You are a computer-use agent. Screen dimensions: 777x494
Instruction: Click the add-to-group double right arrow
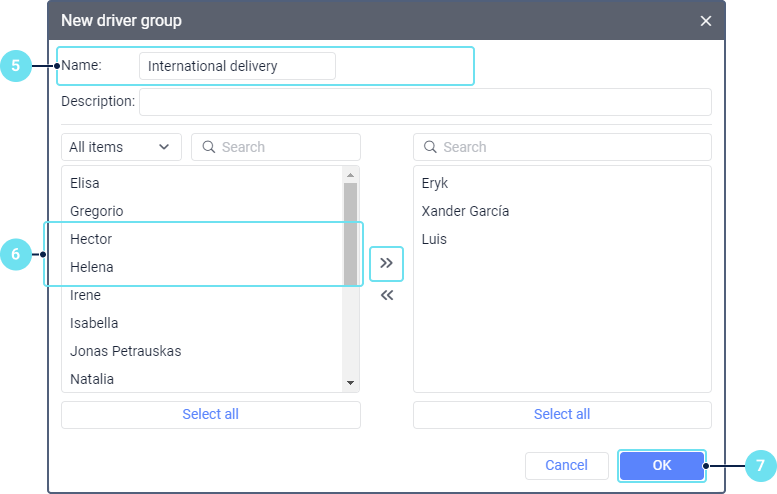click(386, 264)
